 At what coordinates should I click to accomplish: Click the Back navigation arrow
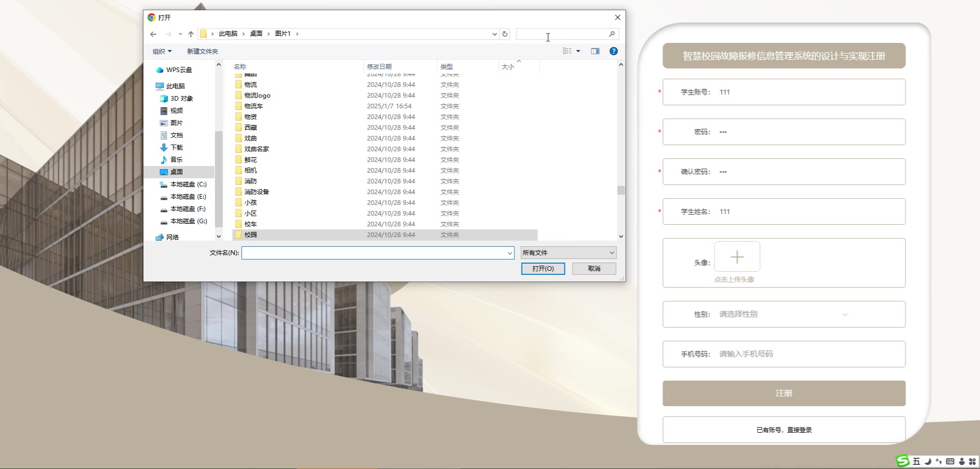tap(153, 34)
